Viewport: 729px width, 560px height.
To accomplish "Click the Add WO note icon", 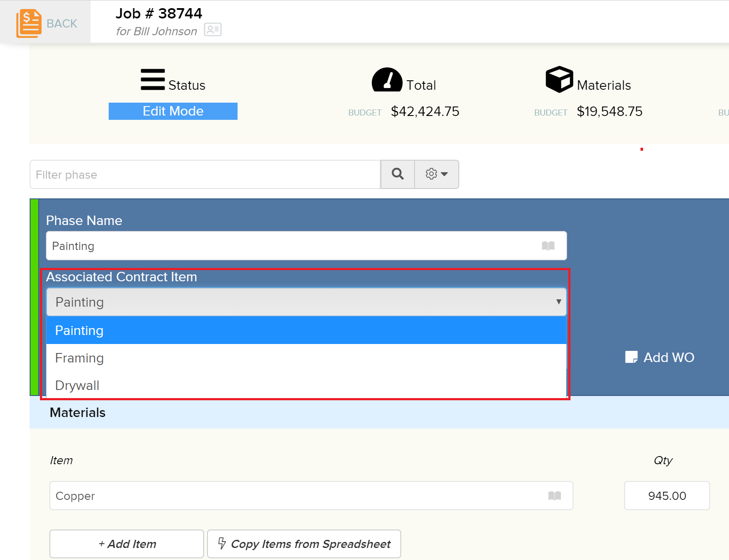I will tap(631, 357).
